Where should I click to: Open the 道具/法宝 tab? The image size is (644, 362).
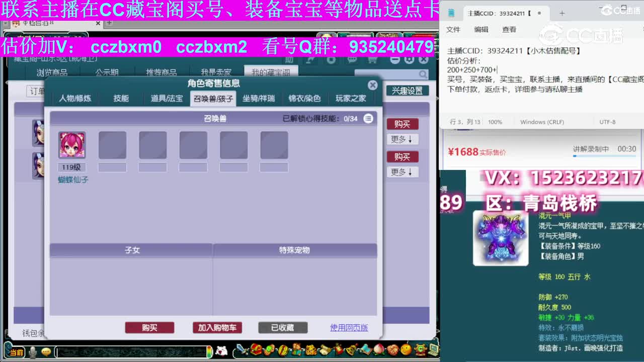[167, 99]
